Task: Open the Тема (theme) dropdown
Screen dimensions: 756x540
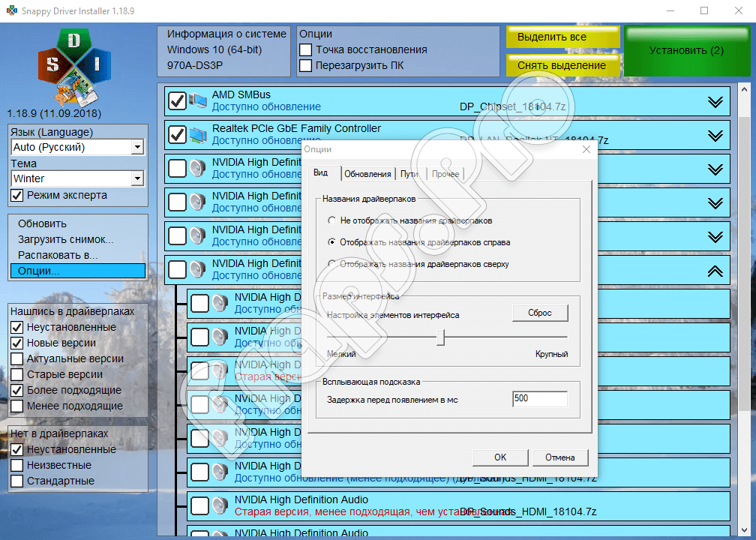Action: click(136, 178)
